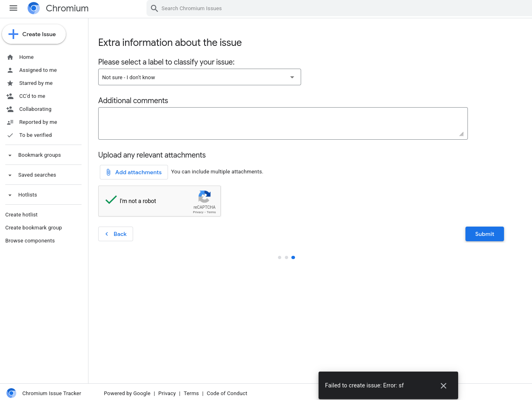Open footer Privacy link
This screenshot has width=532, height=400.
167,394
